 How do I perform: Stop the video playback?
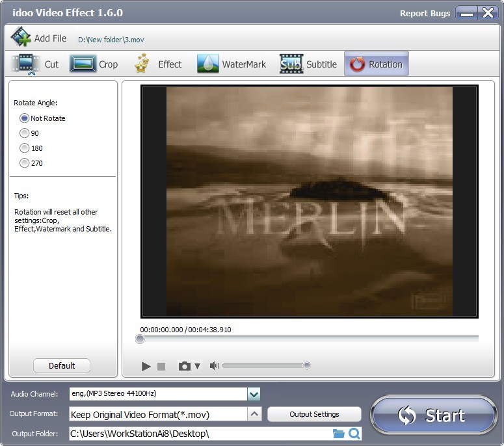[x=161, y=366]
